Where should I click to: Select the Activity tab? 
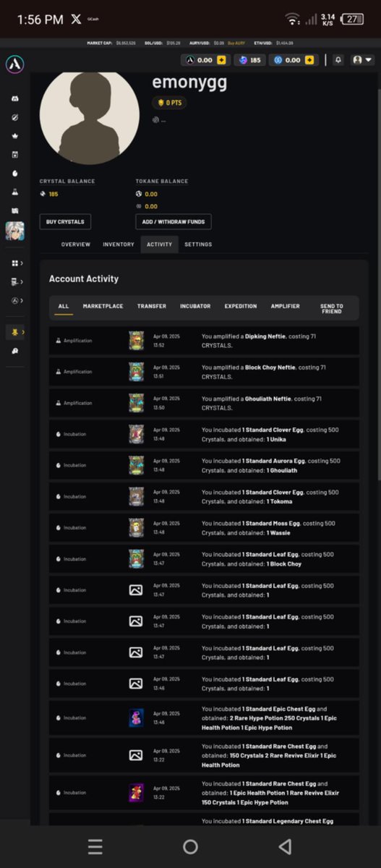159,244
